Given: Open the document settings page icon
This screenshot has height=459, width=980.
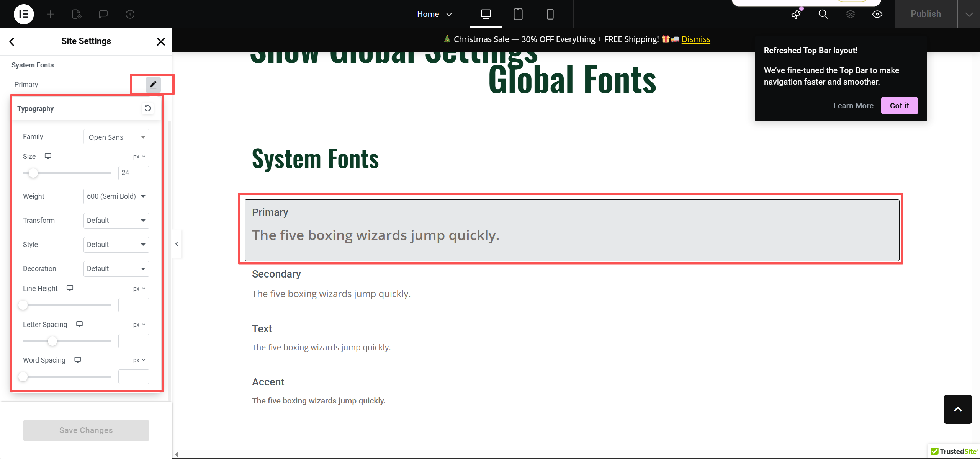Looking at the screenshot, I should coord(77,14).
